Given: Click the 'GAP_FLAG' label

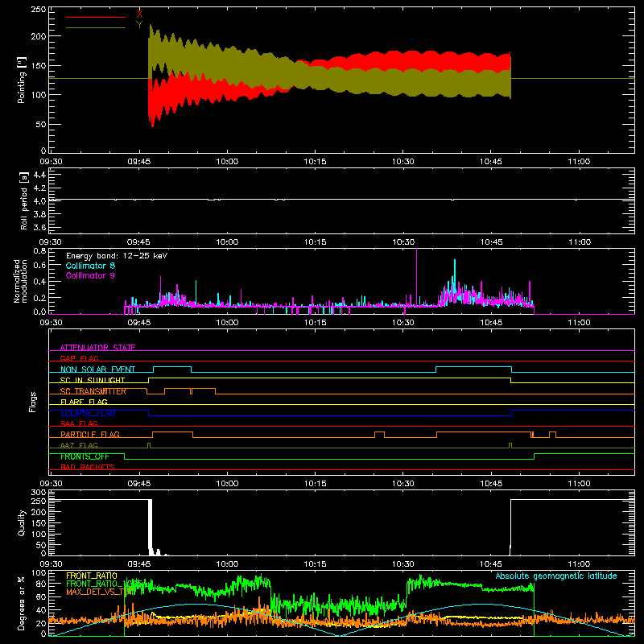Looking at the screenshot, I should (80, 358).
